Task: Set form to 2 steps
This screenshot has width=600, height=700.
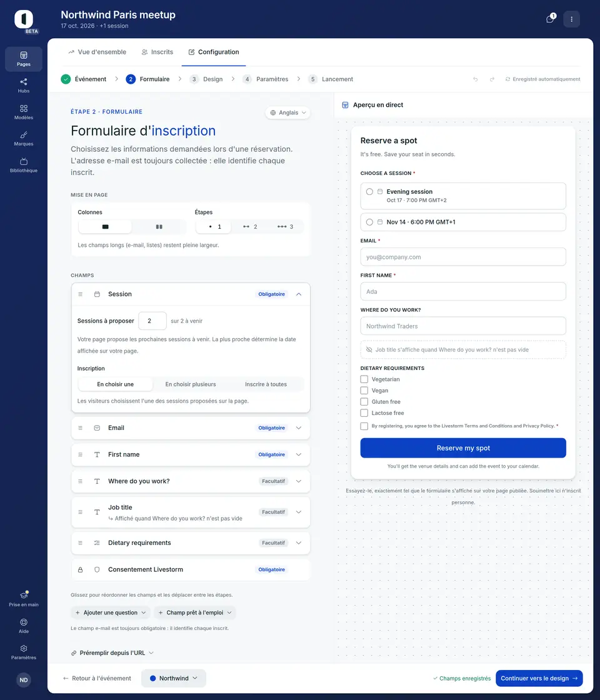Action: tap(250, 227)
